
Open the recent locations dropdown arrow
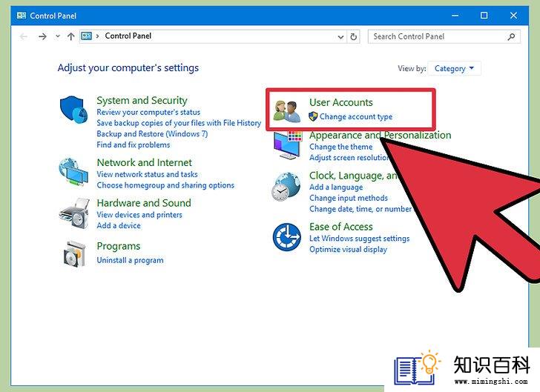coord(58,36)
